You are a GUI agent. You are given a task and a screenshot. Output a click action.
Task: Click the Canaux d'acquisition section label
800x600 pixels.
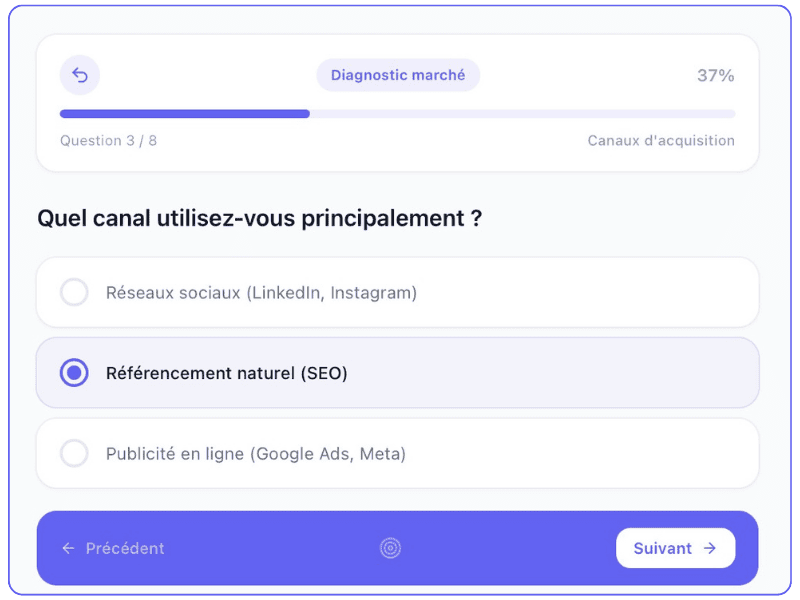[661, 141]
